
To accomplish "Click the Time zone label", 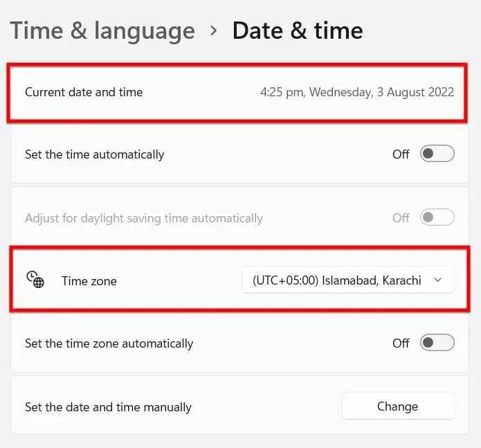I will [89, 281].
